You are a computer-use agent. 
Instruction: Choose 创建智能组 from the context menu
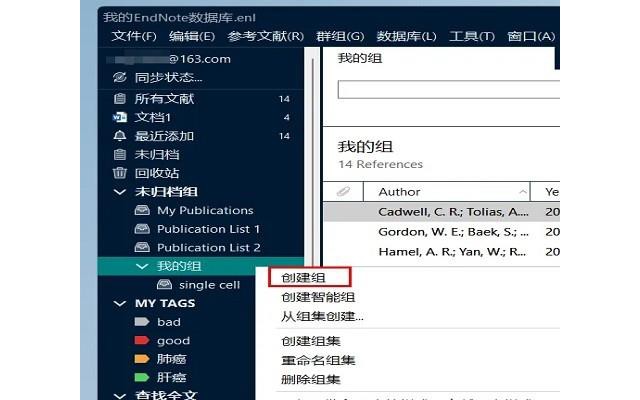tap(318, 297)
